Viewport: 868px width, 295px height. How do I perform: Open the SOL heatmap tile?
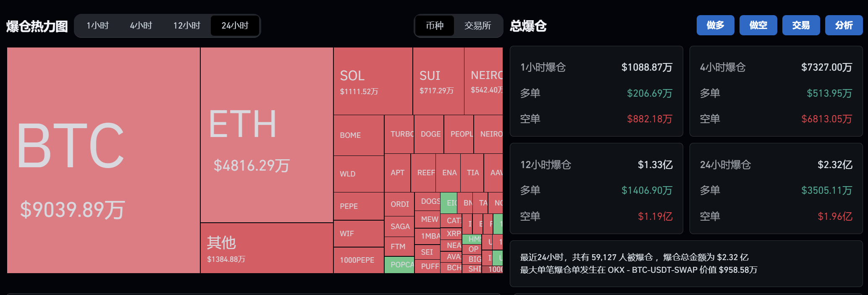(373, 81)
